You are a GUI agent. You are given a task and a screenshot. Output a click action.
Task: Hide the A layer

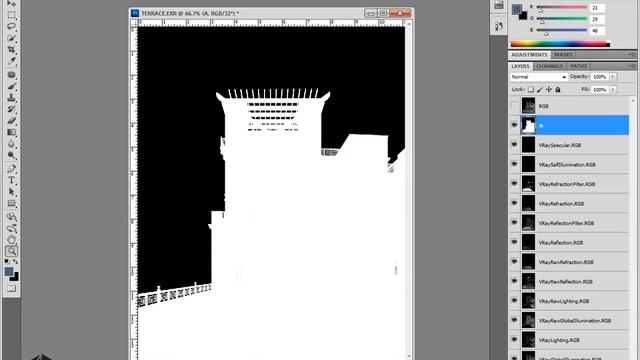[514, 125]
